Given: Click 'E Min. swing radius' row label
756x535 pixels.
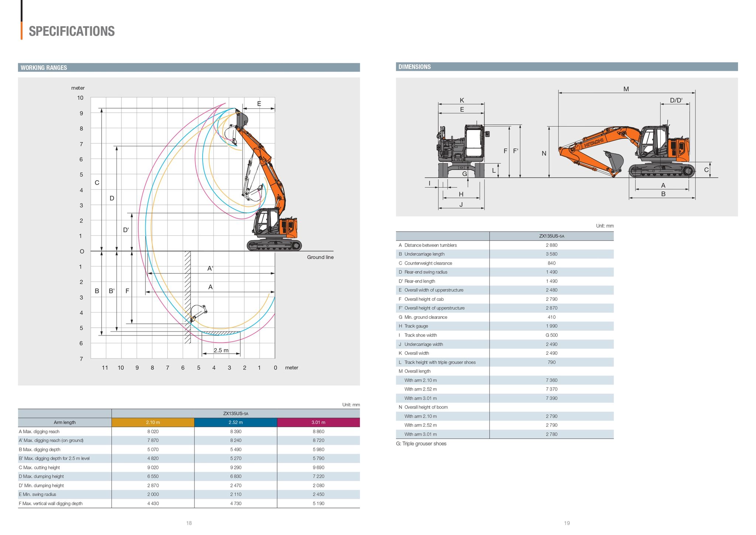Looking at the screenshot, I should pos(37,494).
